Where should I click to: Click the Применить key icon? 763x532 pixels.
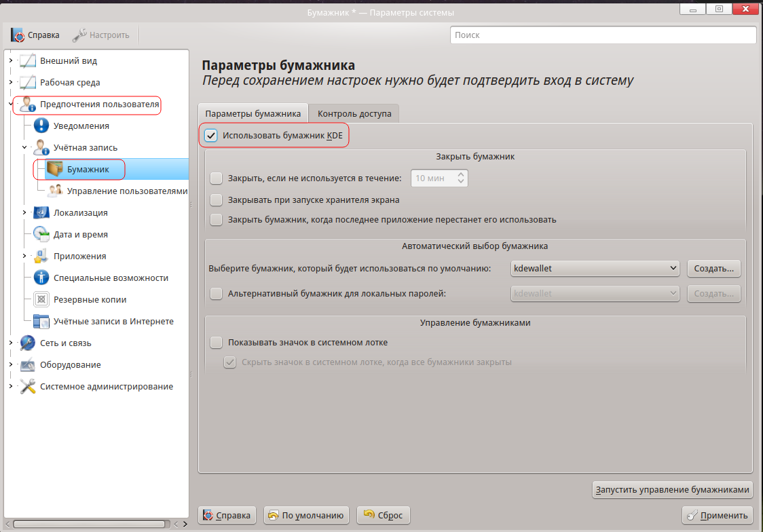point(692,515)
